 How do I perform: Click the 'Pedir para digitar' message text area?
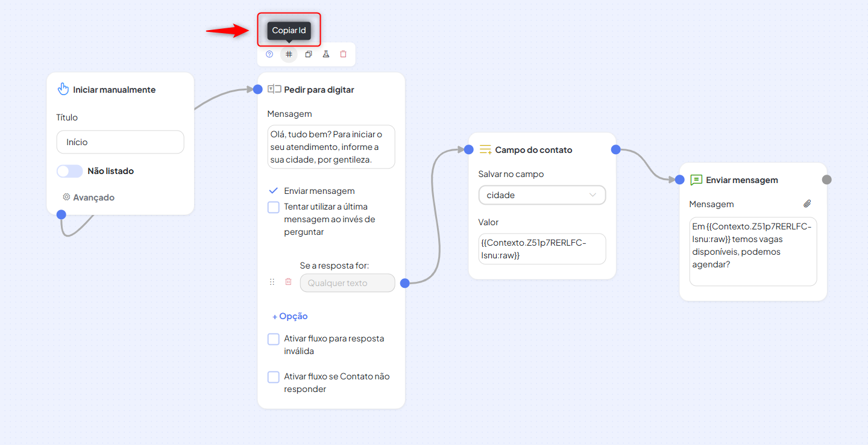tap(331, 147)
